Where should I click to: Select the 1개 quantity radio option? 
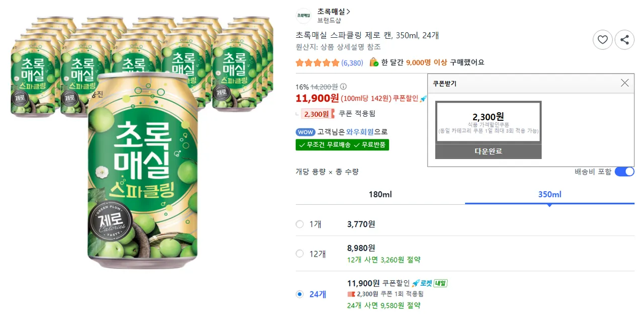tap(300, 224)
